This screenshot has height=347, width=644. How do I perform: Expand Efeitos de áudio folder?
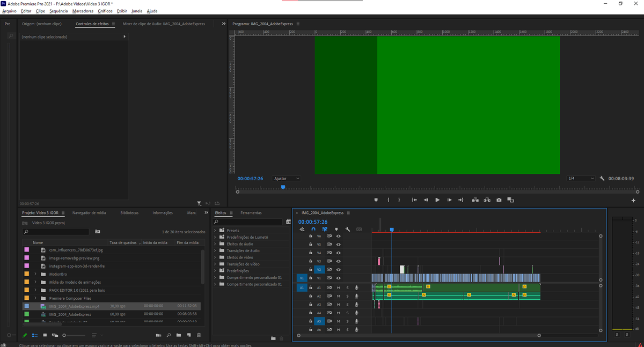215,243
